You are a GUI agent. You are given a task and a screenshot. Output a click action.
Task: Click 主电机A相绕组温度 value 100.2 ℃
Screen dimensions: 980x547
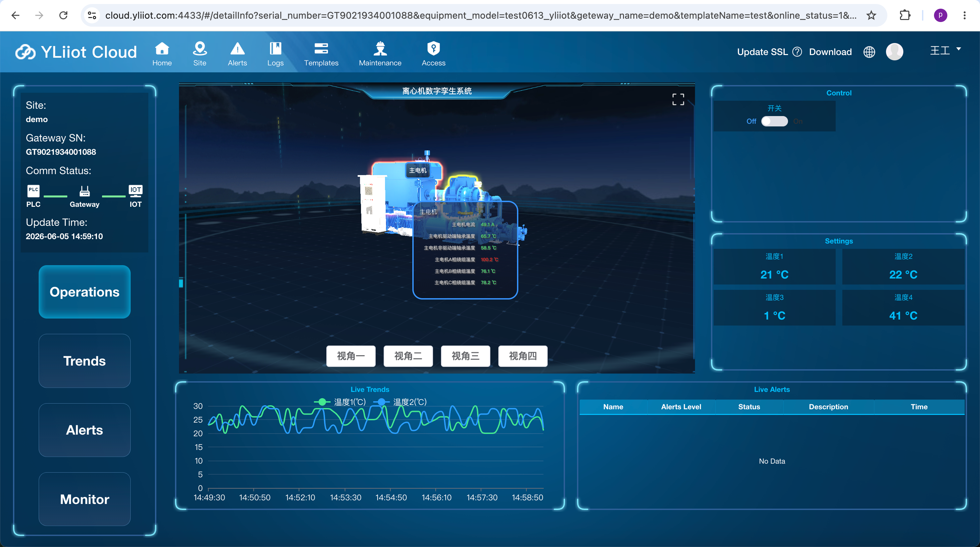pos(489,259)
